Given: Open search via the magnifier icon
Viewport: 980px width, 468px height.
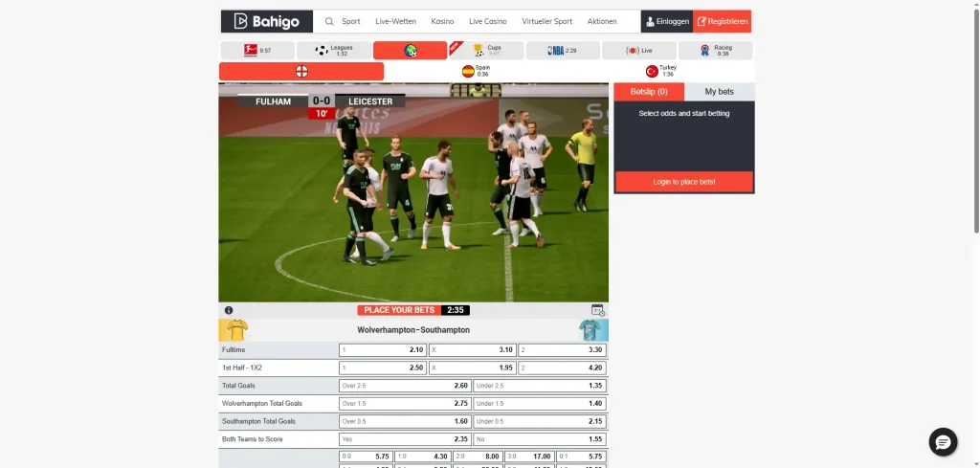Looking at the screenshot, I should coord(329,21).
